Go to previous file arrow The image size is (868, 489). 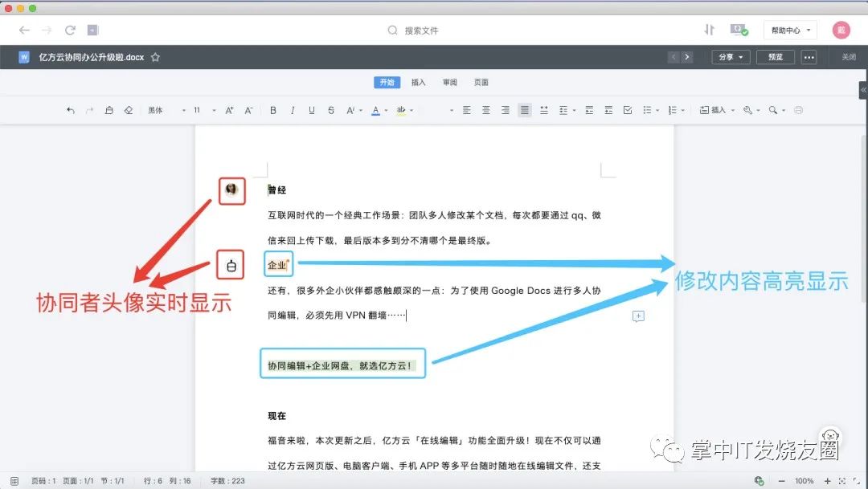(674, 57)
